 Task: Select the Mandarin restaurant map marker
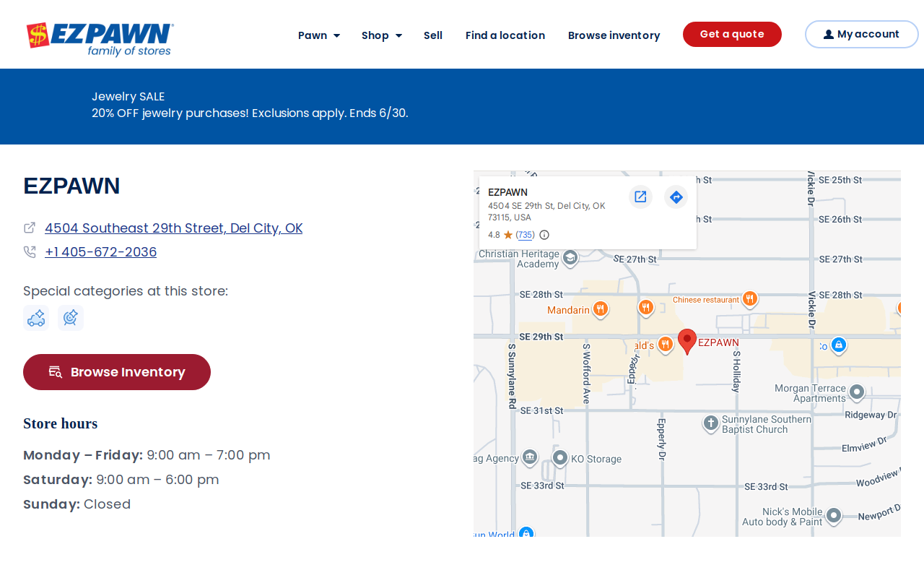[600, 310]
